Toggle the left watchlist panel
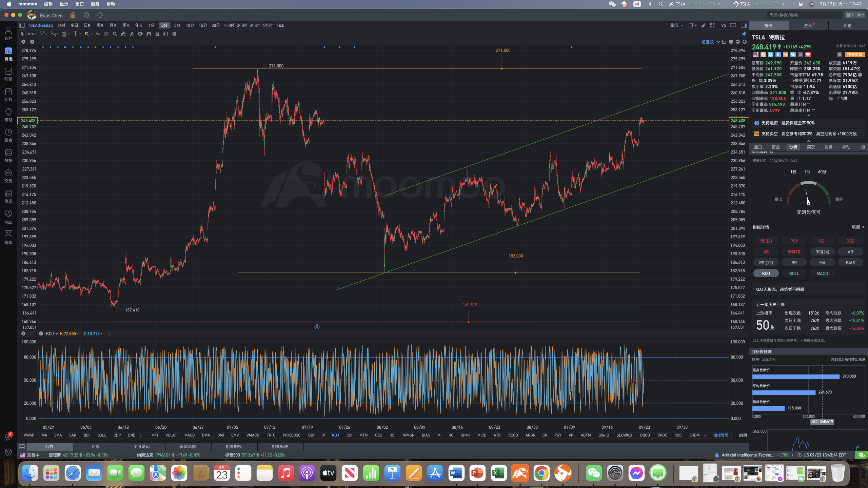 22,25
